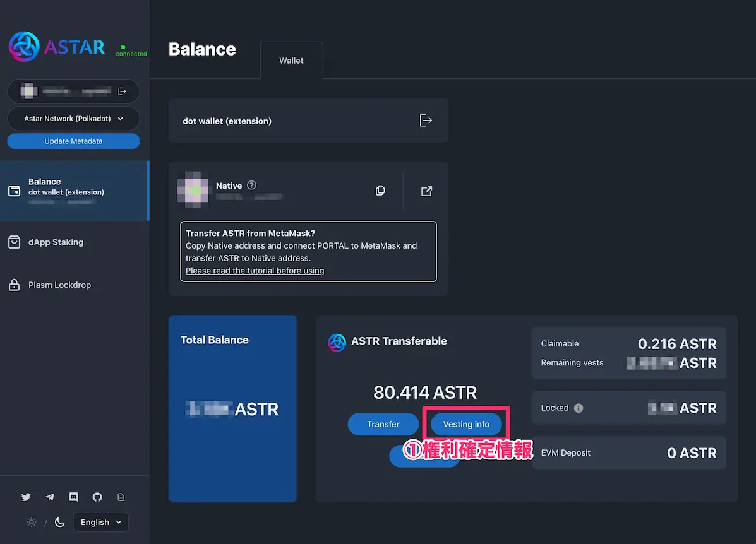
Task: Open Astar Network (Polkadot) dropdown
Action: (x=73, y=119)
